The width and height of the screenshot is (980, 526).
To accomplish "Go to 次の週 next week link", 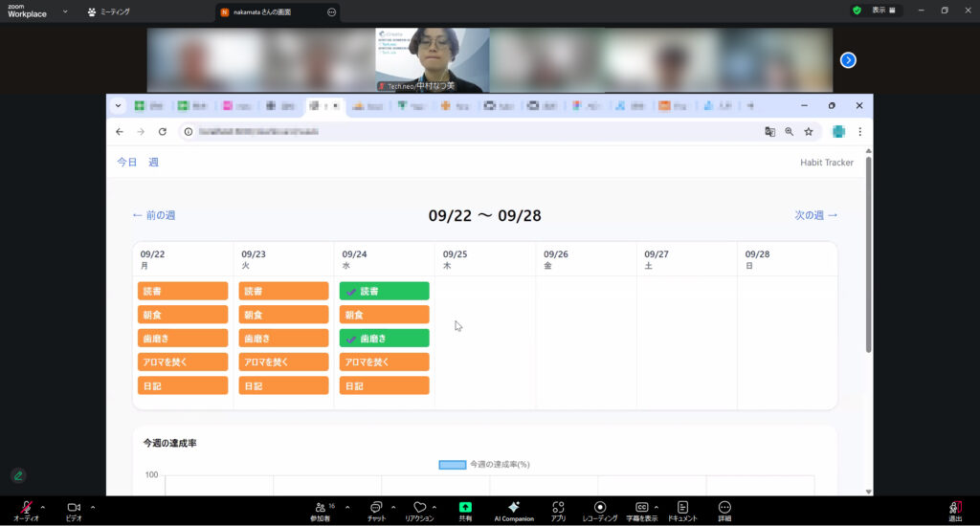I will point(815,215).
